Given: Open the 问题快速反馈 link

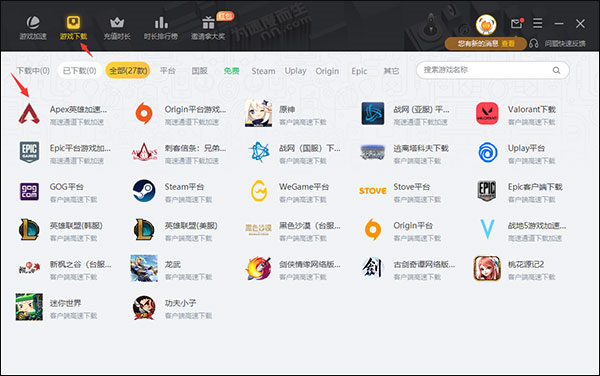Looking at the screenshot, I should point(565,44).
